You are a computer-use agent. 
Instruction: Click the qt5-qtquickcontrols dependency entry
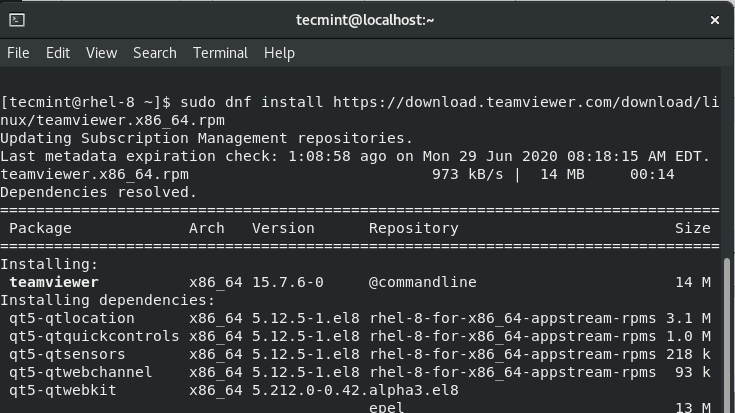[94, 336]
